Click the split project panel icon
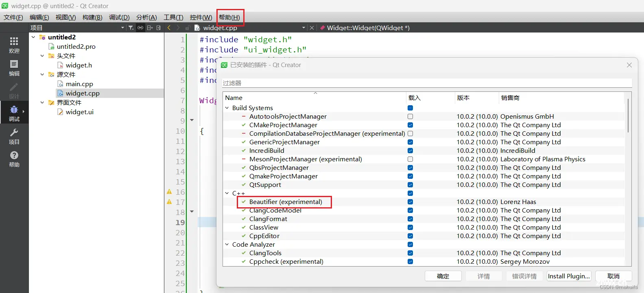Screen dimensions: 644x293 coord(150,28)
